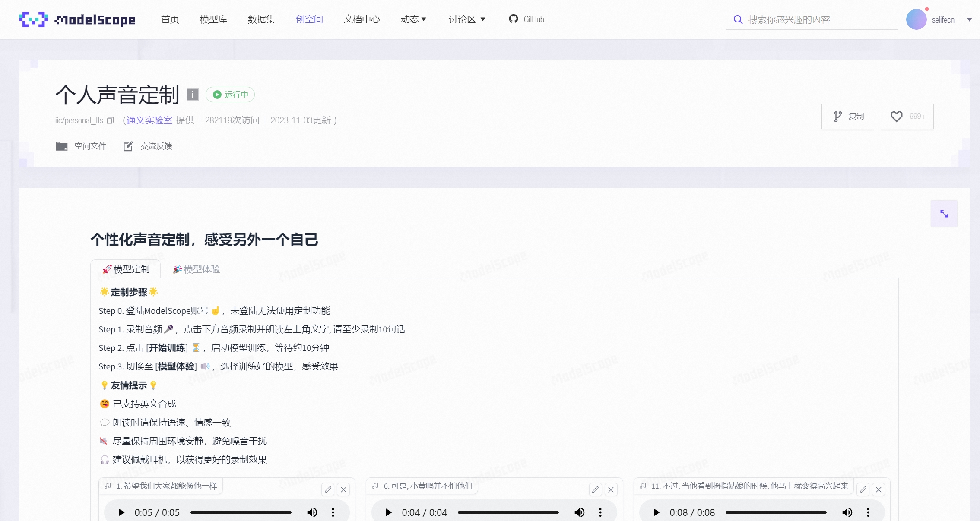Open 数据集 in navigation

pyautogui.click(x=261, y=19)
